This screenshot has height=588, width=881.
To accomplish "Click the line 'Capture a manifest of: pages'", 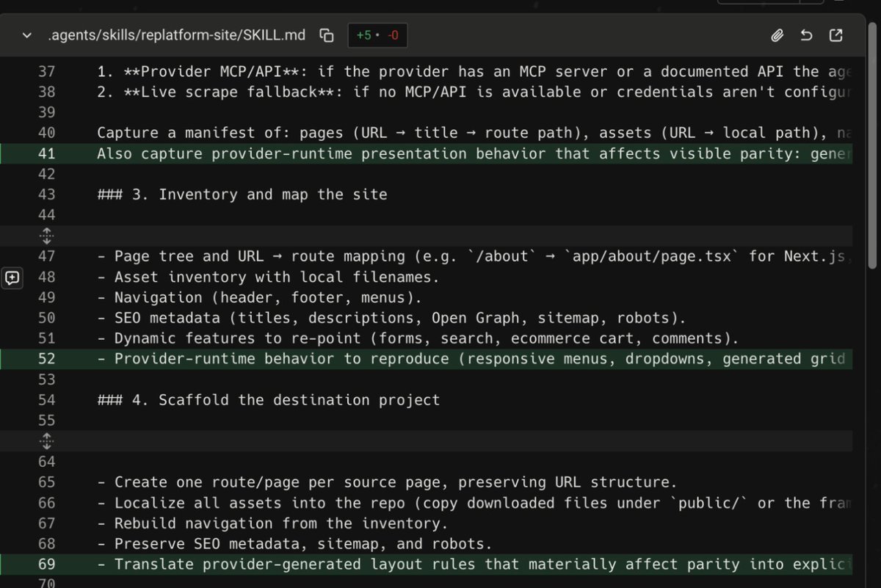I will pos(474,133).
